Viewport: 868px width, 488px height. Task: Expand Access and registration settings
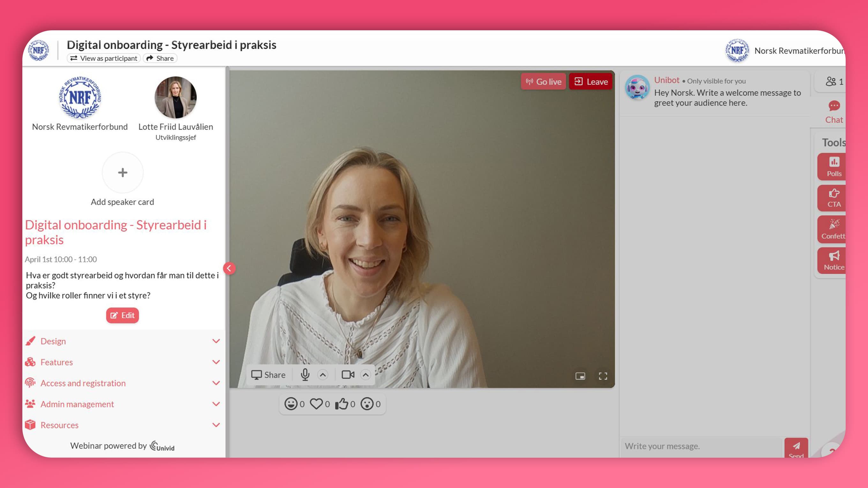[83, 383]
